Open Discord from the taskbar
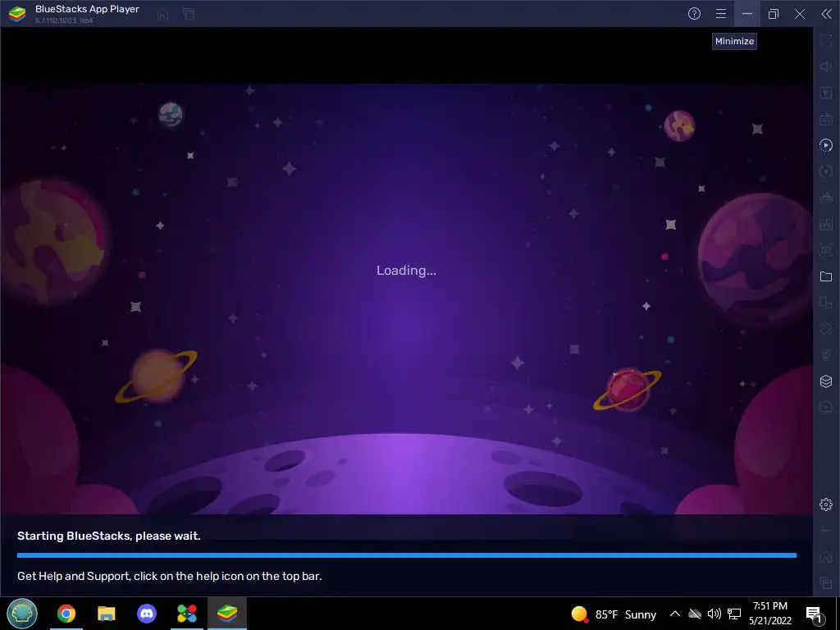 tap(147, 614)
